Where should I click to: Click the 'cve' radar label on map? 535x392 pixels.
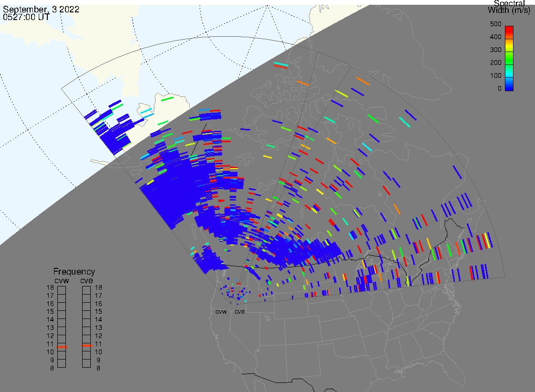click(x=239, y=311)
